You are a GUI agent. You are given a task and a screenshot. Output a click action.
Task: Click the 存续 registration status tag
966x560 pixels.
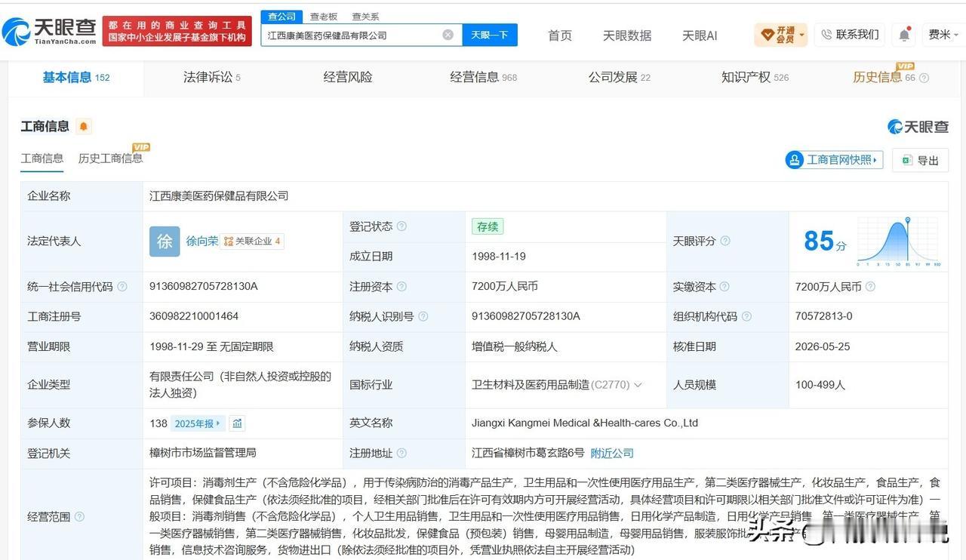(488, 226)
